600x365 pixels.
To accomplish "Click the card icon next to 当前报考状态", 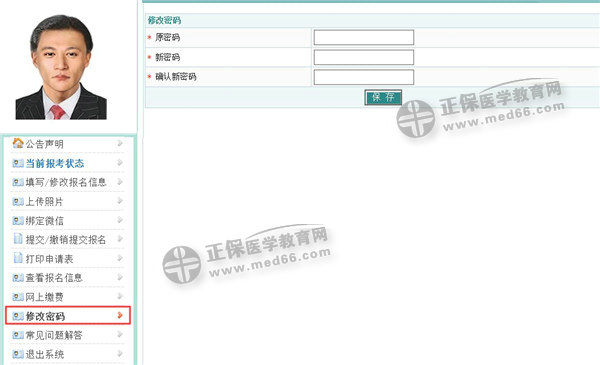I will [18, 163].
